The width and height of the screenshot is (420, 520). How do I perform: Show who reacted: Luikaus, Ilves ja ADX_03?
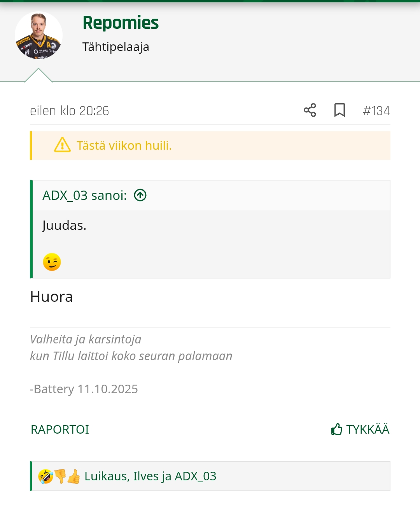click(150, 476)
